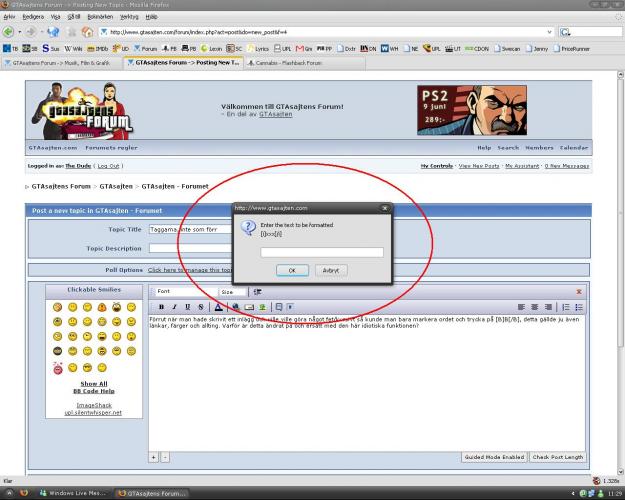Click the text color icon in editor
Screen dimensions: 625x500
pos(218,306)
